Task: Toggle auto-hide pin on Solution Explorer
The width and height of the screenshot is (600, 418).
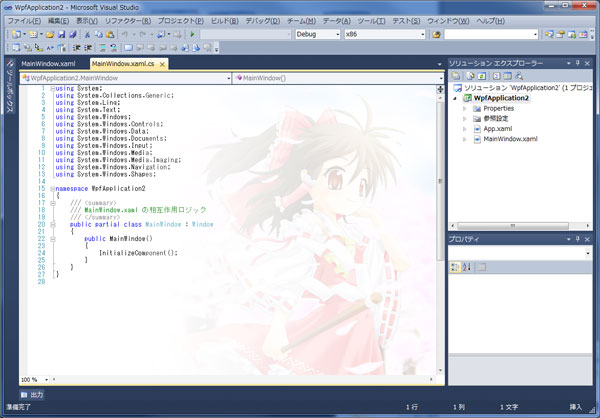Action: tap(578, 63)
